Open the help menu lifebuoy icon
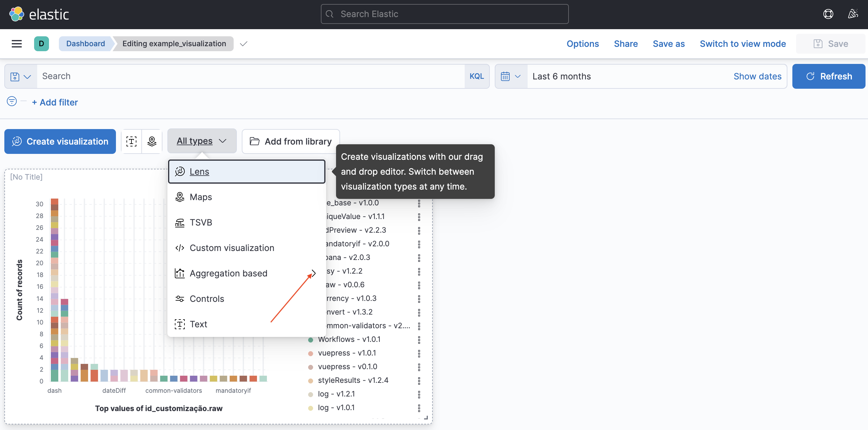This screenshot has width=868, height=430. (x=828, y=14)
